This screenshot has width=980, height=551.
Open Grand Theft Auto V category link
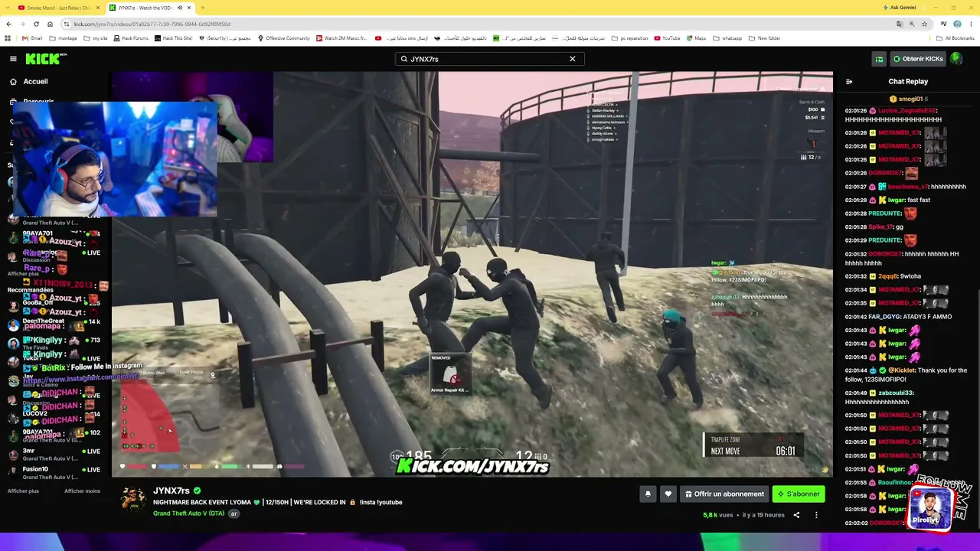(x=188, y=514)
